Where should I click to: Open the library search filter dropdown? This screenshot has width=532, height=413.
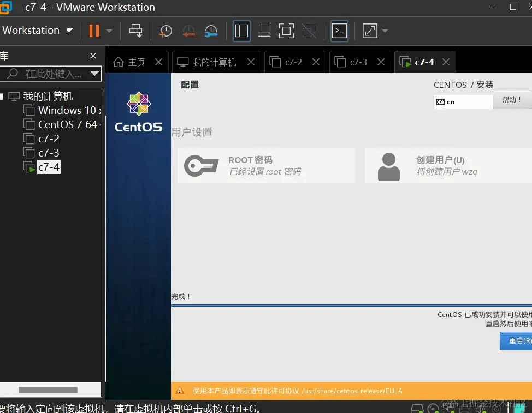point(94,74)
